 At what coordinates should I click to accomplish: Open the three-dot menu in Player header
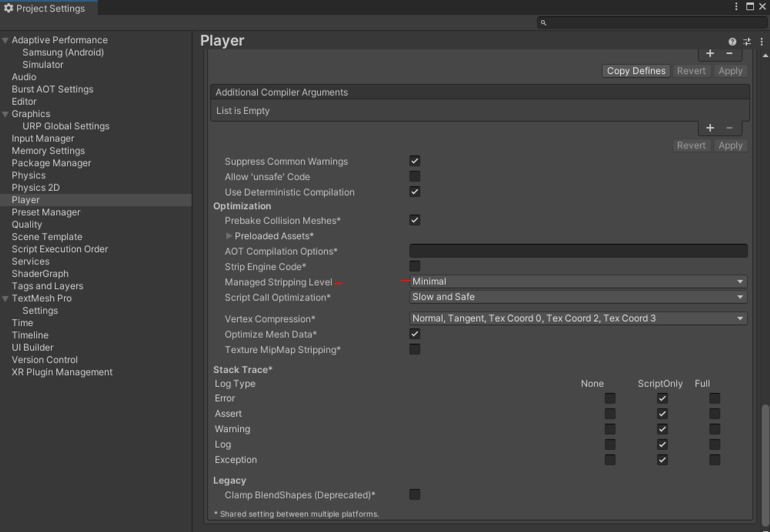pos(762,41)
